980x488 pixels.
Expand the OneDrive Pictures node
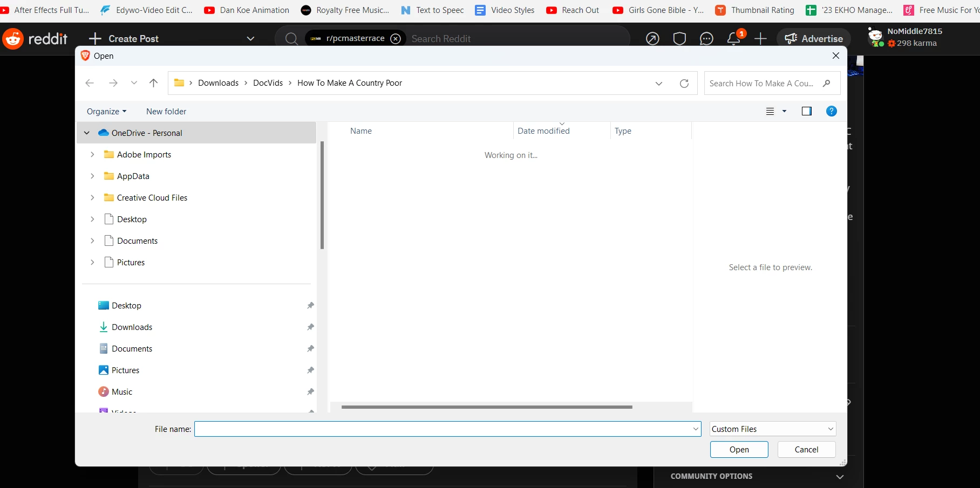92,263
